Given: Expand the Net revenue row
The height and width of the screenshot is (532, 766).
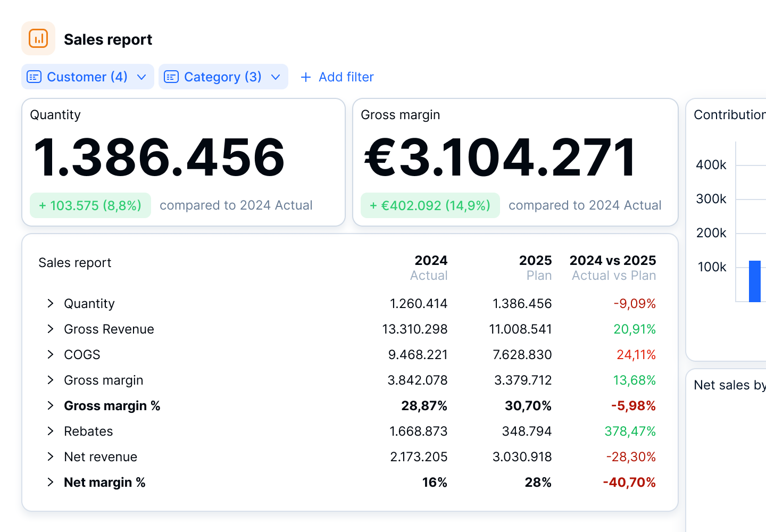Looking at the screenshot, I should coord(50,456).
